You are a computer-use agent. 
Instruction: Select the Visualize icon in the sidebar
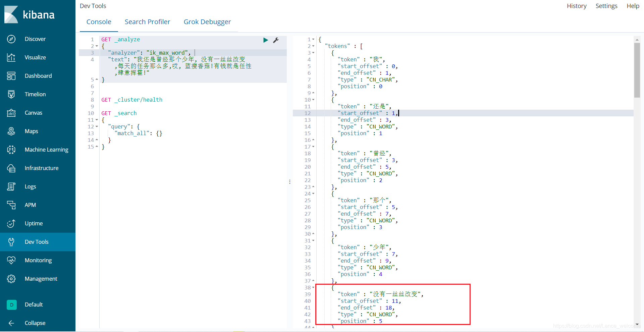click(x=11, y=57)
